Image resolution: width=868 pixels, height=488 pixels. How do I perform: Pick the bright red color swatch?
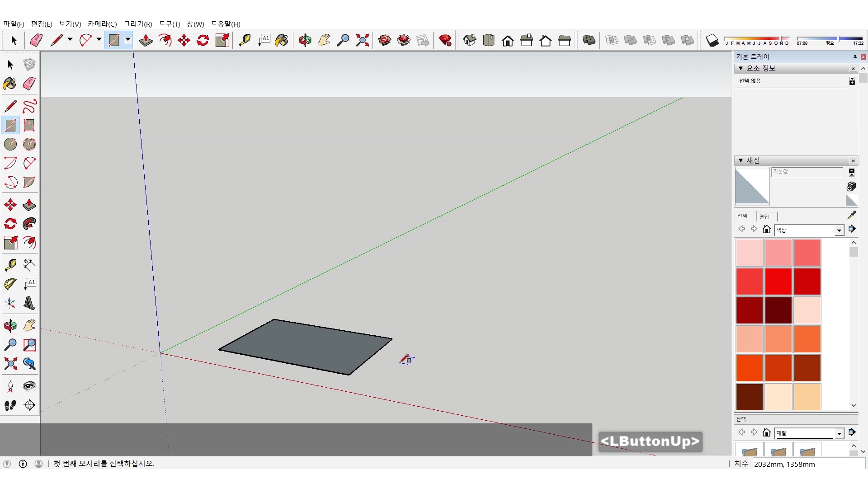tap(778, 281)
